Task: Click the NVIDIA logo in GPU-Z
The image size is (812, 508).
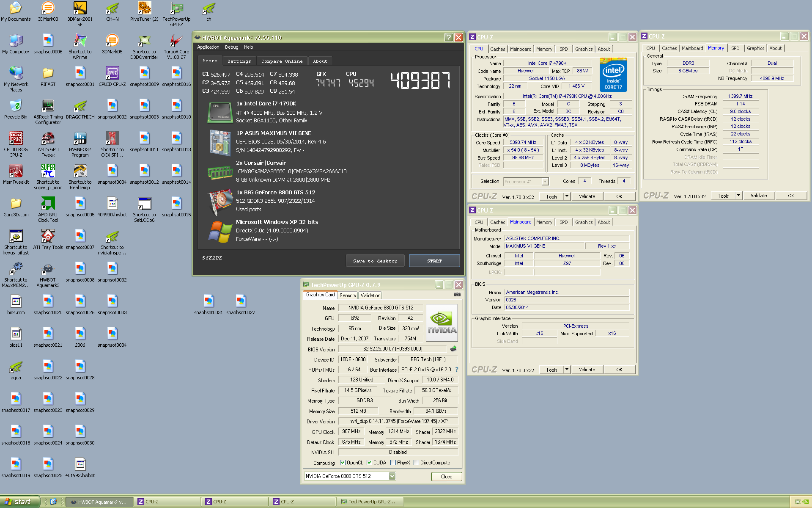Action: coord(442,323)
